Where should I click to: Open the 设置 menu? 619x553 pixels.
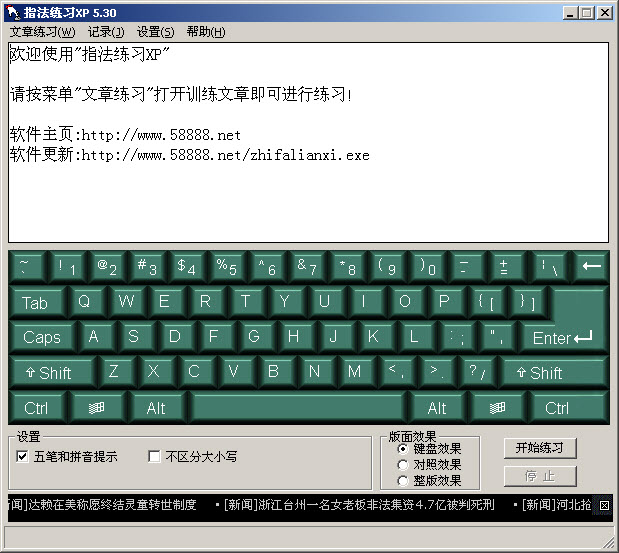tap(155, 32)
